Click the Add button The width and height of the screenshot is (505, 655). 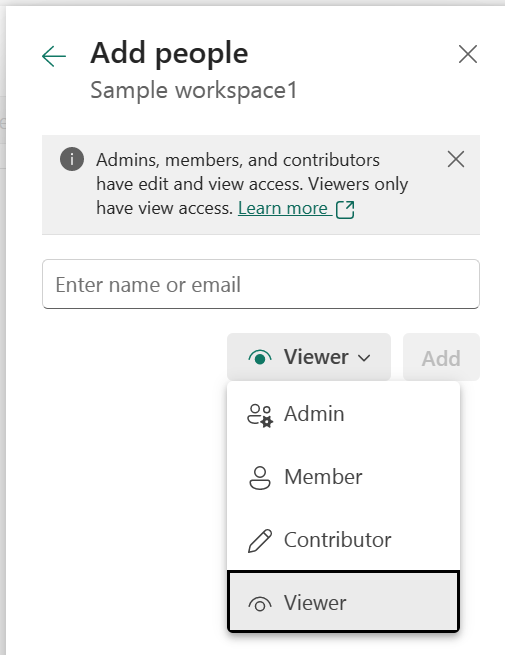tap(441, 358)
